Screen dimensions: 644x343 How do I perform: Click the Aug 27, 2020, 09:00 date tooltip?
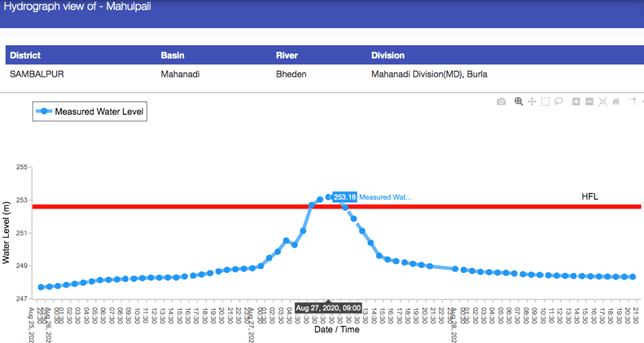click(328, 308)
